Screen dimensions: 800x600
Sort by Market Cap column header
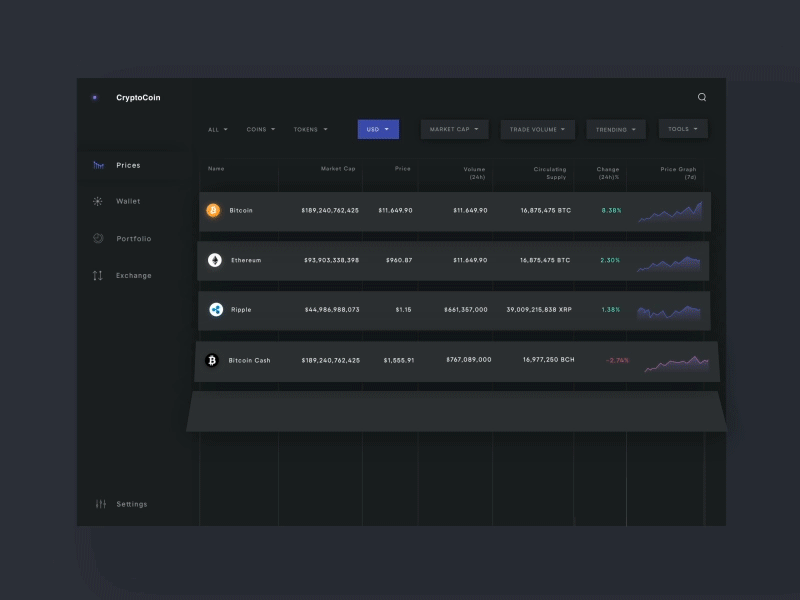pyautogui.click(x=338, y=168)
